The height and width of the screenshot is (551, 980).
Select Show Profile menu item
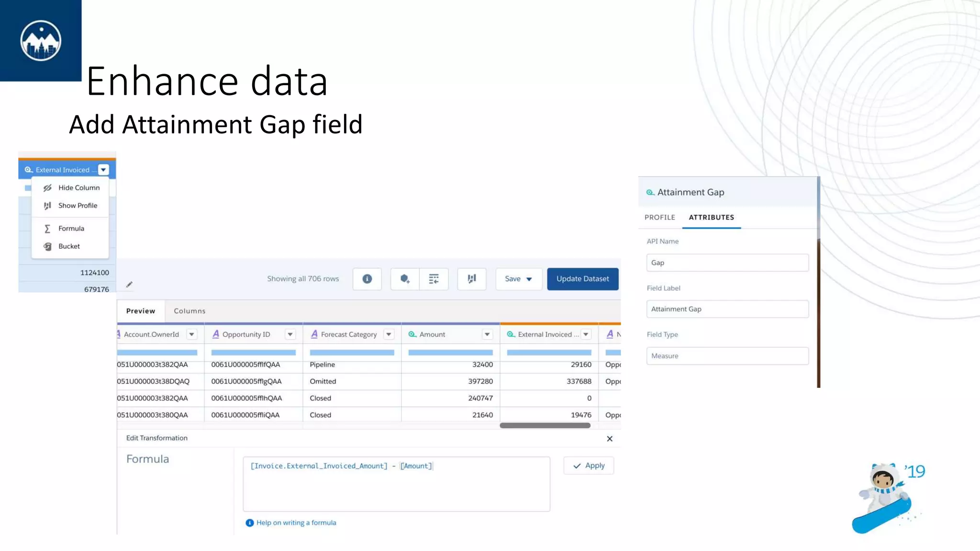click(x=70, y=206)
